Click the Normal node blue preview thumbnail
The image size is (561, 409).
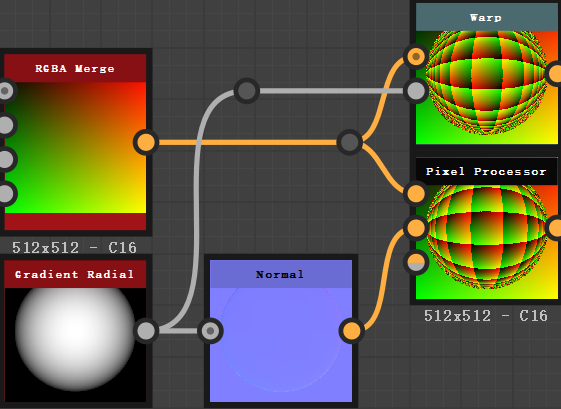point(281,345)
